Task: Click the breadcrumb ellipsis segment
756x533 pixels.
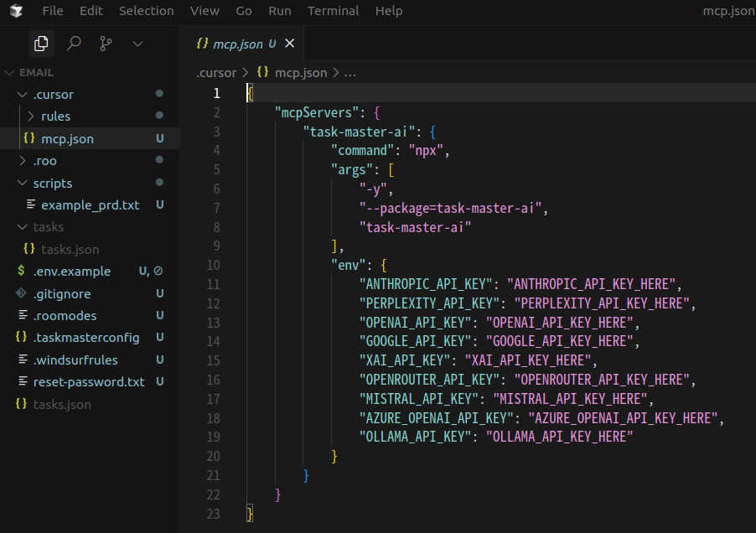Action: pyautogui.click(x=350, y=73)
